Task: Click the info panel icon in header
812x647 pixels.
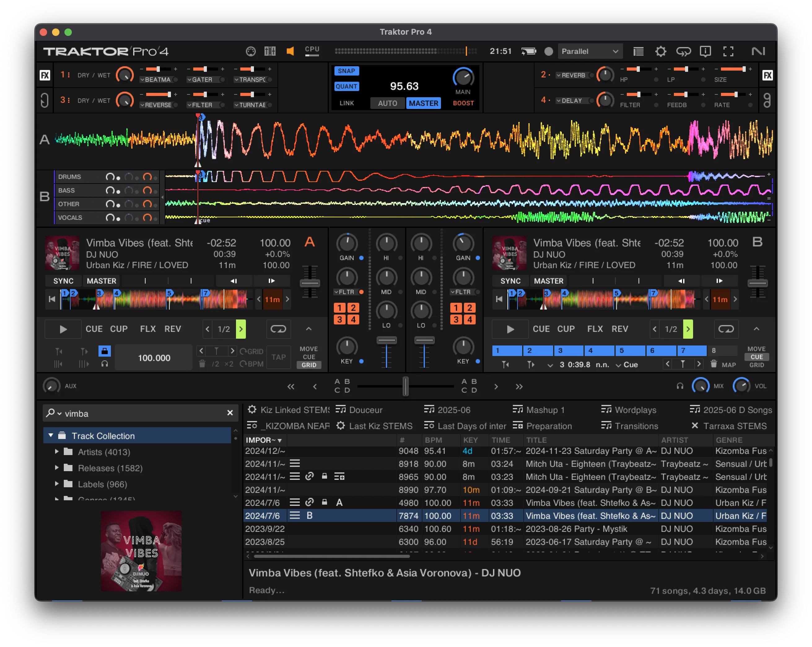Action: point(705,51)
